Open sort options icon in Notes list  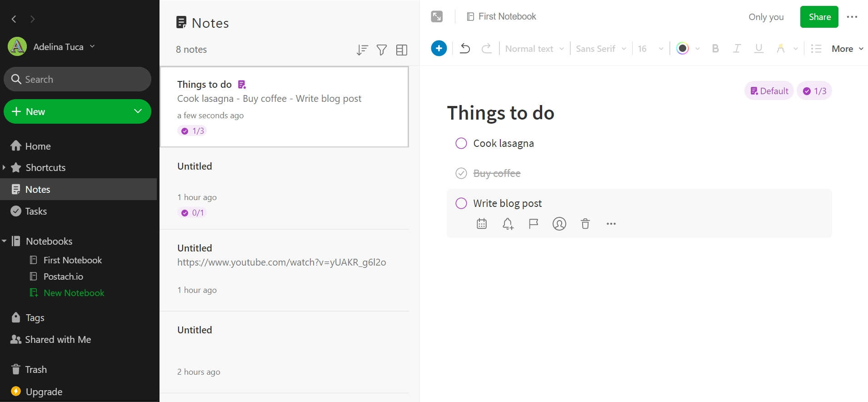[362, 50]
